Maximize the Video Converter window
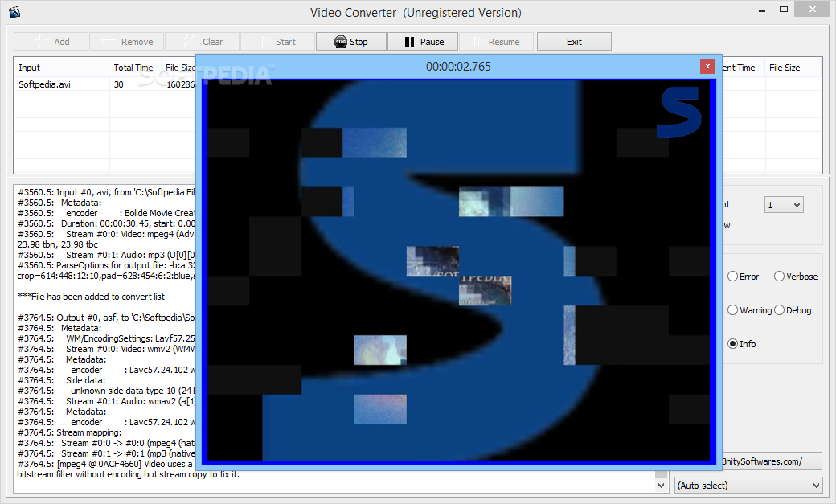 click(x=783, y=10)
